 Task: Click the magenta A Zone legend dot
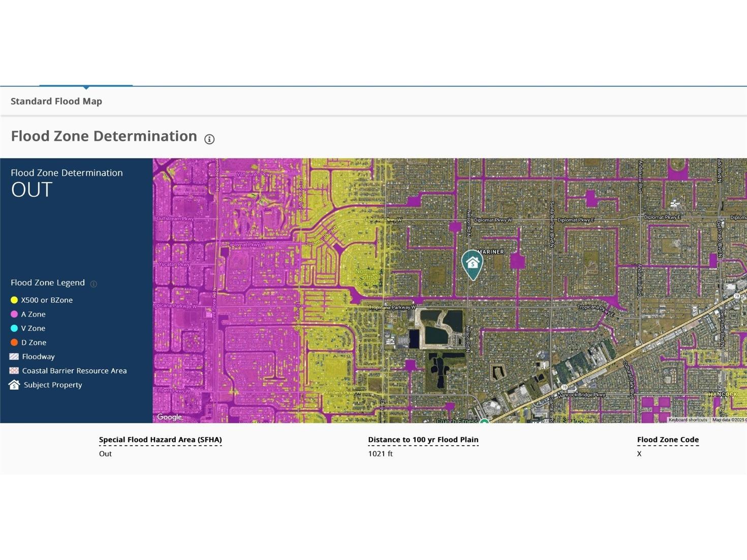(14, 315)
